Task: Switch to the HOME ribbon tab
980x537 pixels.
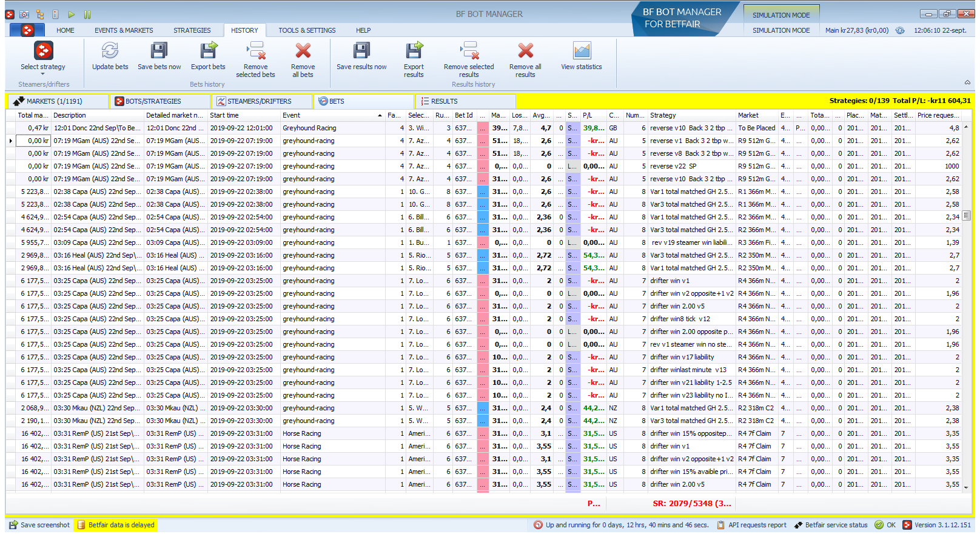Action: click(65, 30)
